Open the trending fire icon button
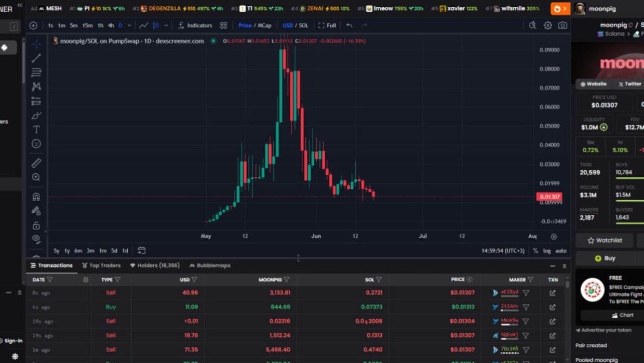 pyautogui.click(x=560, y=8)
